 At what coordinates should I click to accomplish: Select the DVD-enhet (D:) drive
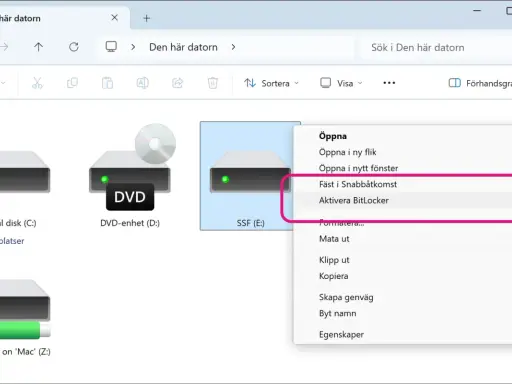pos(130,176)
